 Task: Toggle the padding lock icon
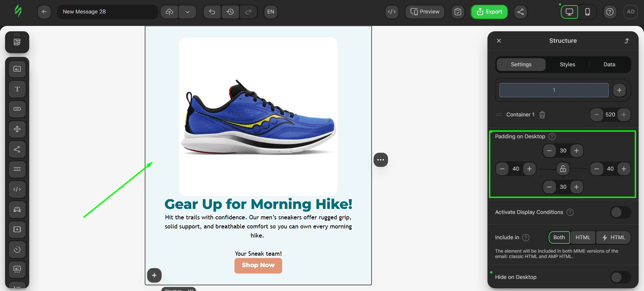563,169
